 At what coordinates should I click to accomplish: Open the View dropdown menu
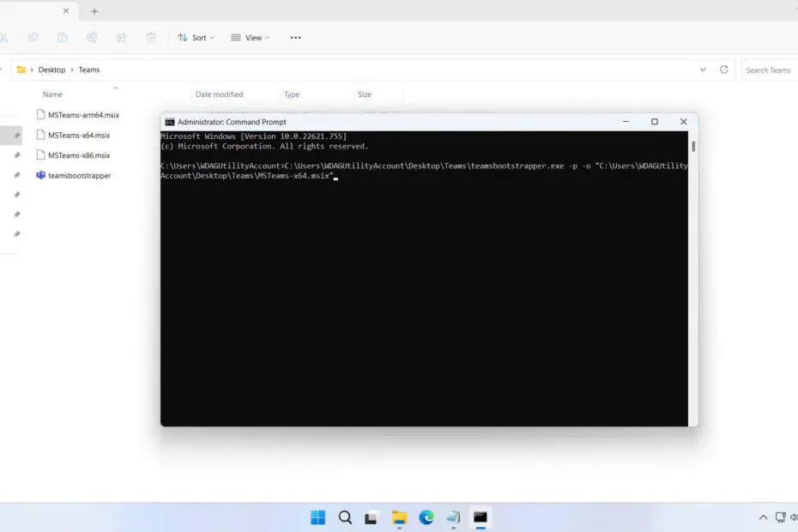tap(250, 37)
